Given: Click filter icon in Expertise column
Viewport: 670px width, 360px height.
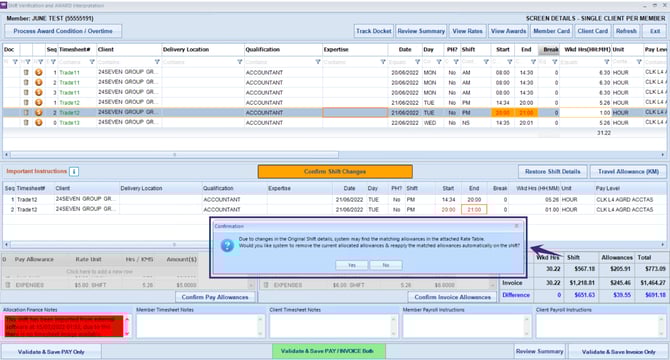Looking at the screenshot, I should tap(383, 62).
